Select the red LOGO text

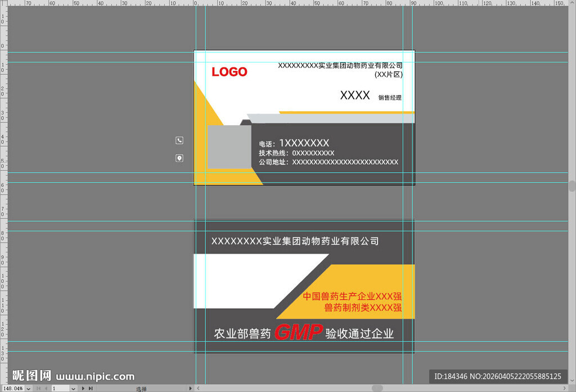pos(229,71)
